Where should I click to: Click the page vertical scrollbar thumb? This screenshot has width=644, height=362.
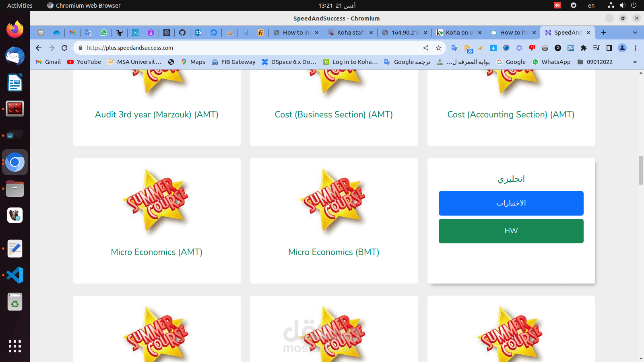tap(641, 170)
